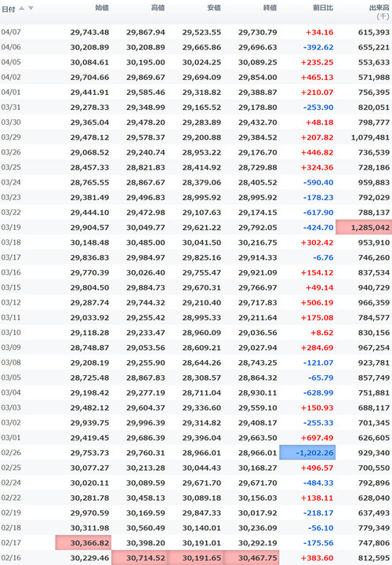Click highlighted closing price 30,467.75

point(251,558)
